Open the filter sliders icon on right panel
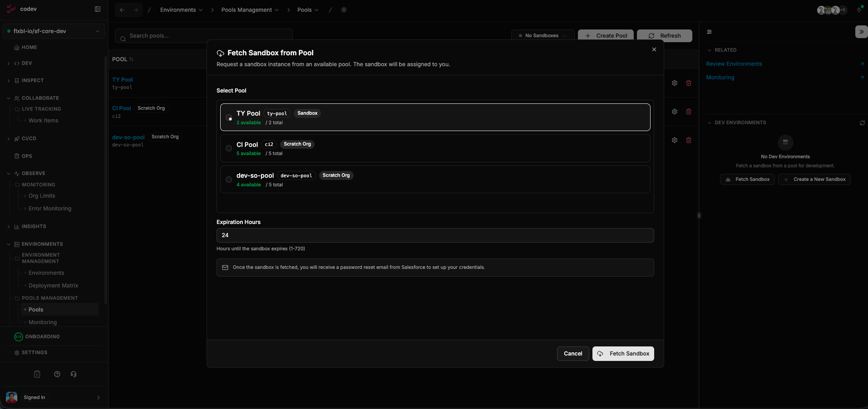 709,32
